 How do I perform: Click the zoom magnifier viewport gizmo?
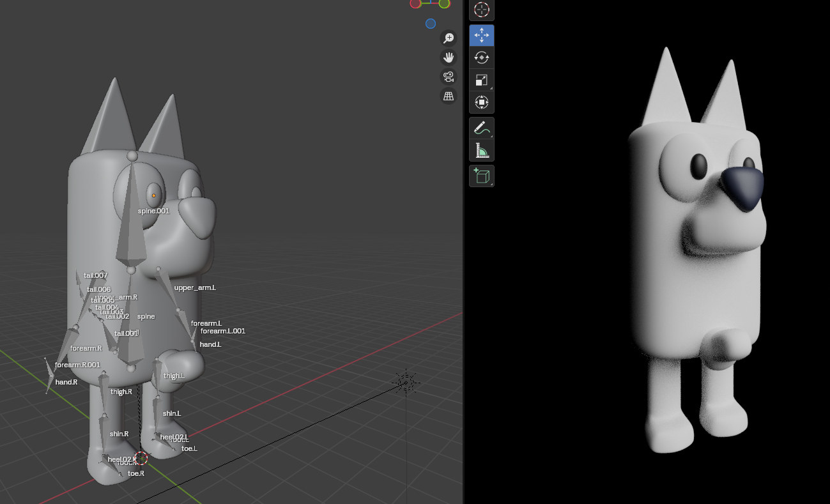point(449,38)
